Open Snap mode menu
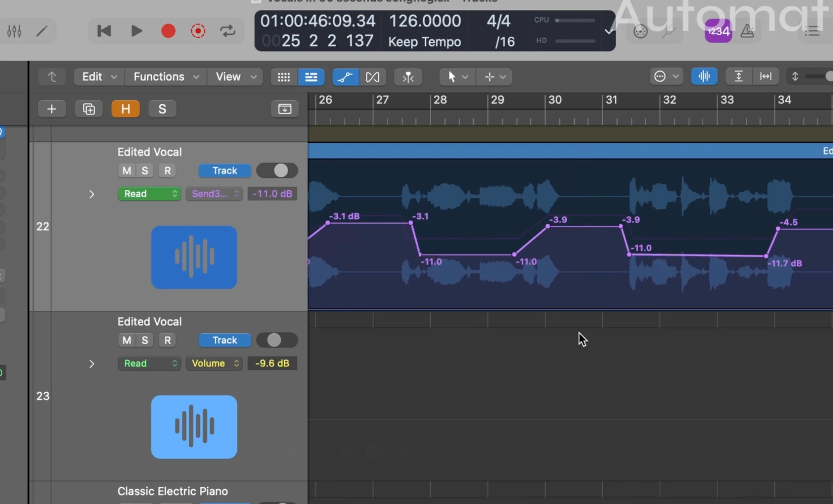 (x=666, y=77)
